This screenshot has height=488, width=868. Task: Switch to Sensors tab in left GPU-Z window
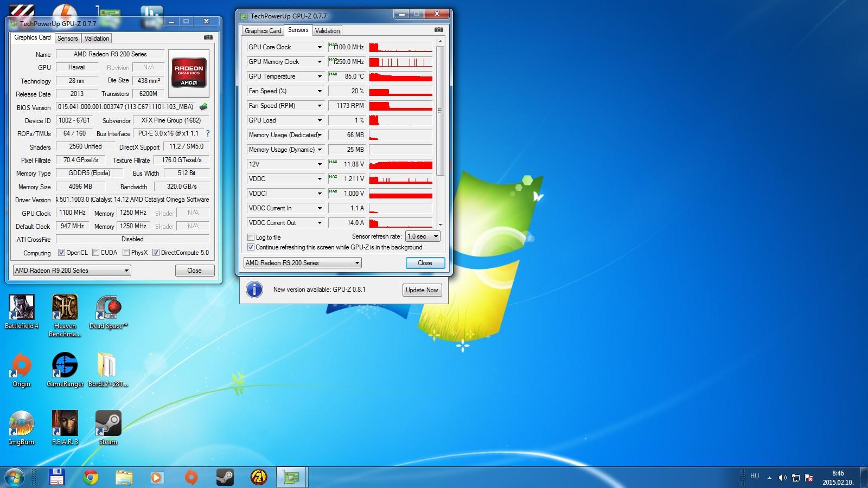coord(68,38)
